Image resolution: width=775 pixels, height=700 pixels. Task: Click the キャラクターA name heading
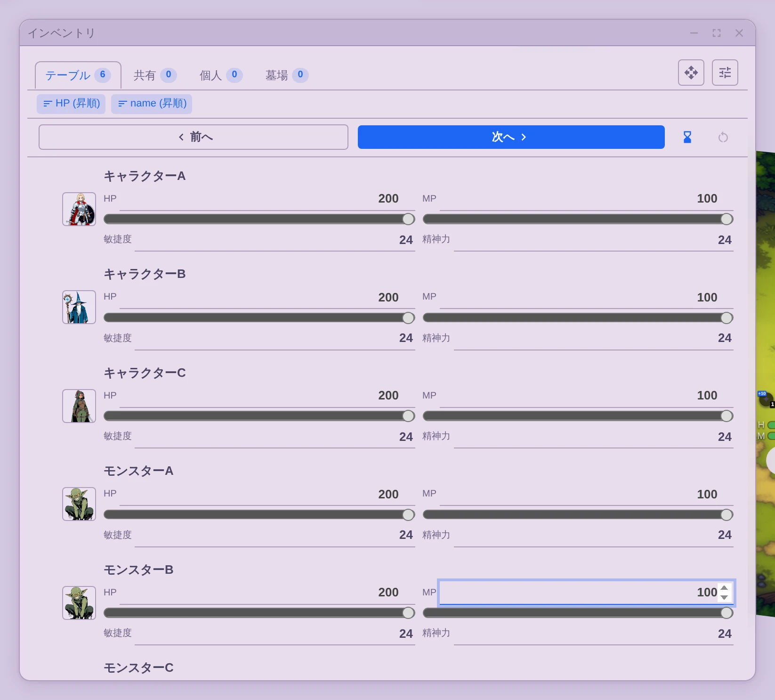tap(145, 176)
